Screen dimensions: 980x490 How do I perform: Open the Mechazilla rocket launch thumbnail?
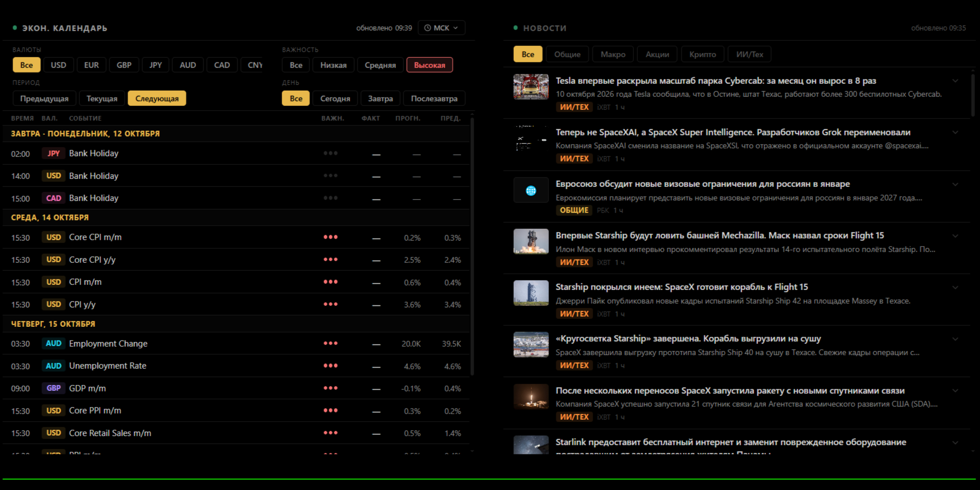pyautogui.click(x=531, y=241)
